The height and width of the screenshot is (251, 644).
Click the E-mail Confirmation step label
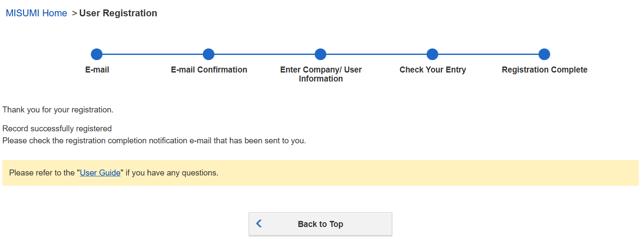(209, 70)
